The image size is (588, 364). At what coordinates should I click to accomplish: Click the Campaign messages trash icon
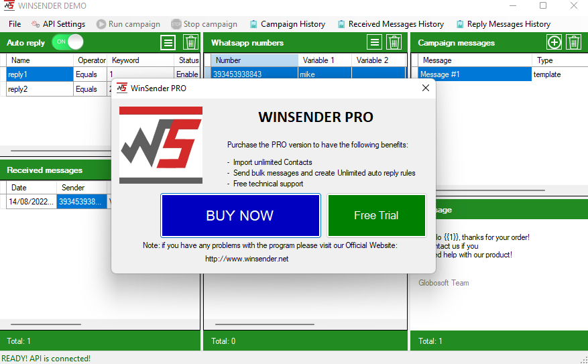(x=573, y=42)
